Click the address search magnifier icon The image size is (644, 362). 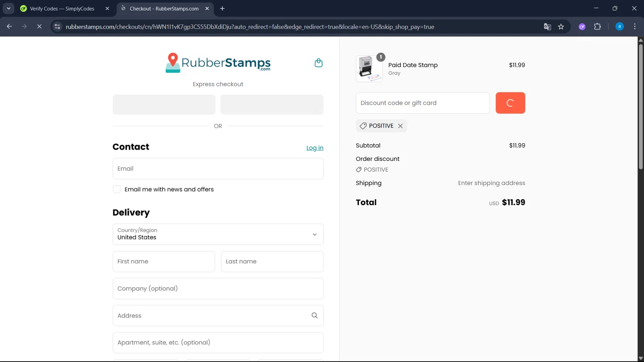coord(314,316)
